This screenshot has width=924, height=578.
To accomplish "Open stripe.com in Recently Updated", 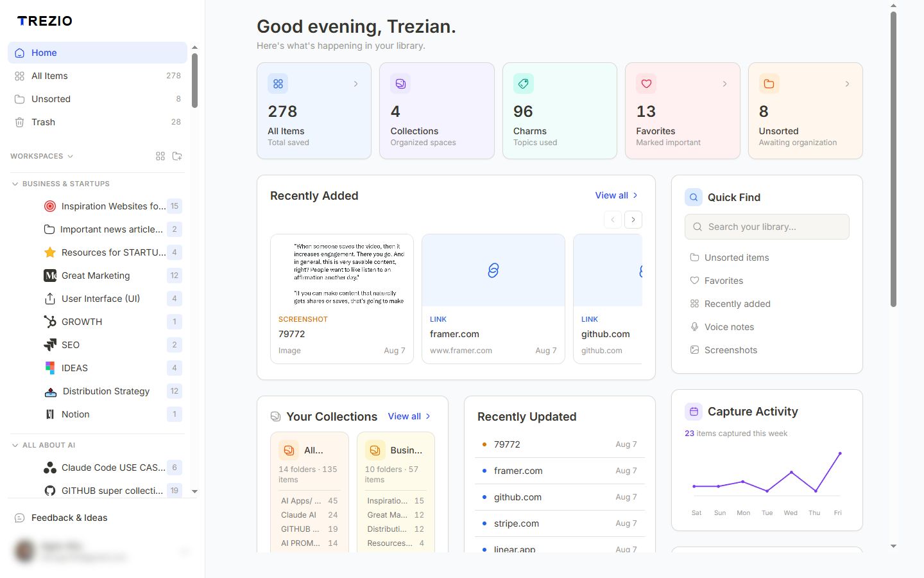I will tap(560, 523).
